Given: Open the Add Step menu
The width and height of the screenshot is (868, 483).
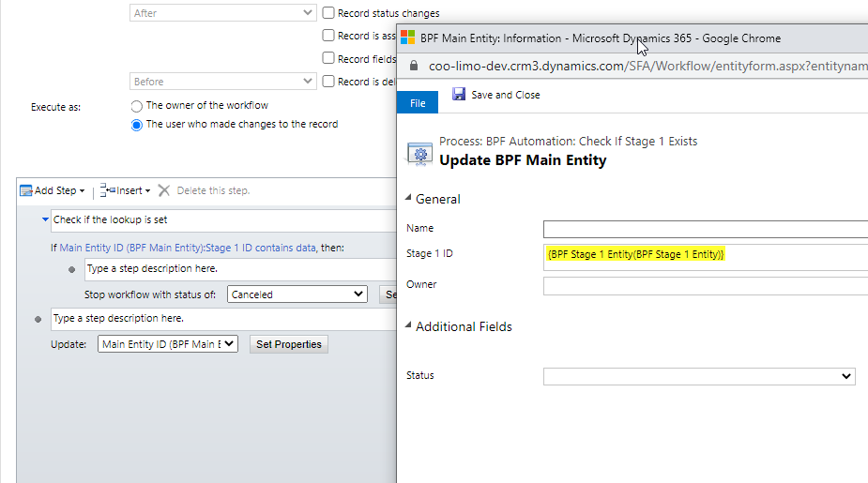Looking at the screenshot, I should 60,190.
